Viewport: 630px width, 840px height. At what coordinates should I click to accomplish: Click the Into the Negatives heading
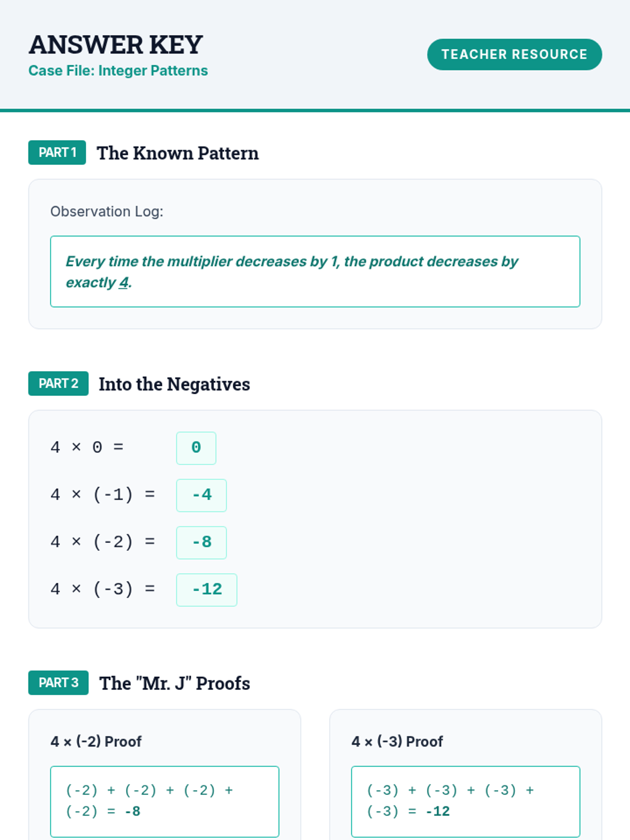174,384
